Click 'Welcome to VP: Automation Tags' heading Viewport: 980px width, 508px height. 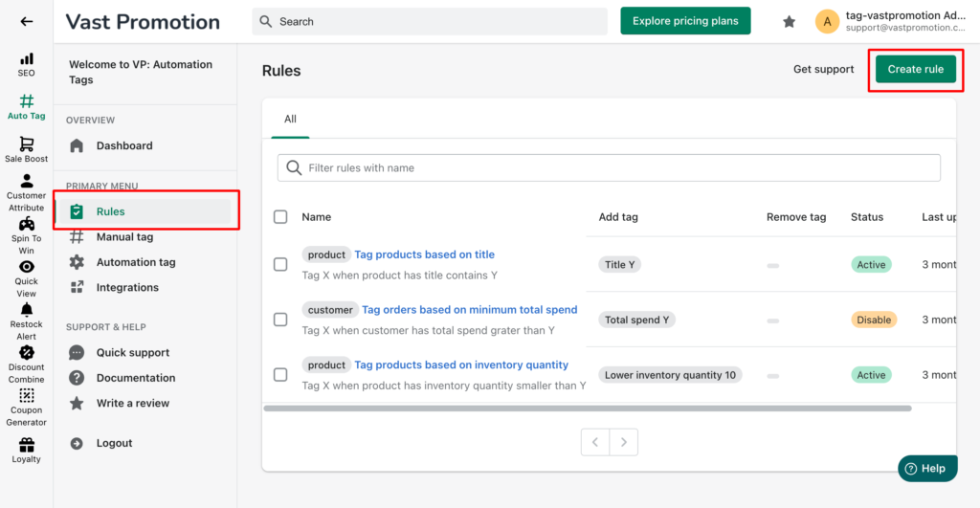[x=141, y=72]
